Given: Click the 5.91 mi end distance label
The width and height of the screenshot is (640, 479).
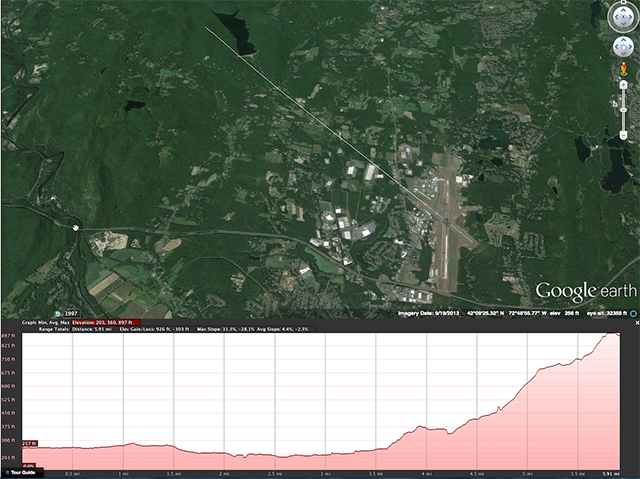Looking at the screenshot, I should point(611,474).
